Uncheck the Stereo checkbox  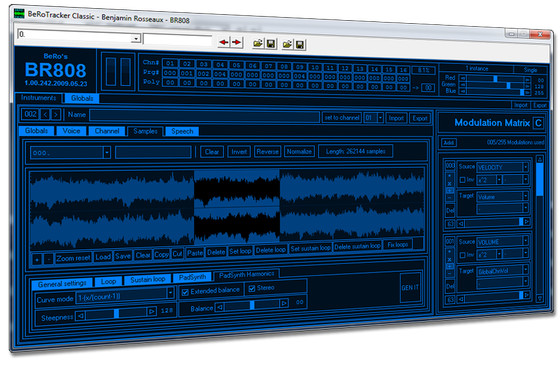point(252,289)
